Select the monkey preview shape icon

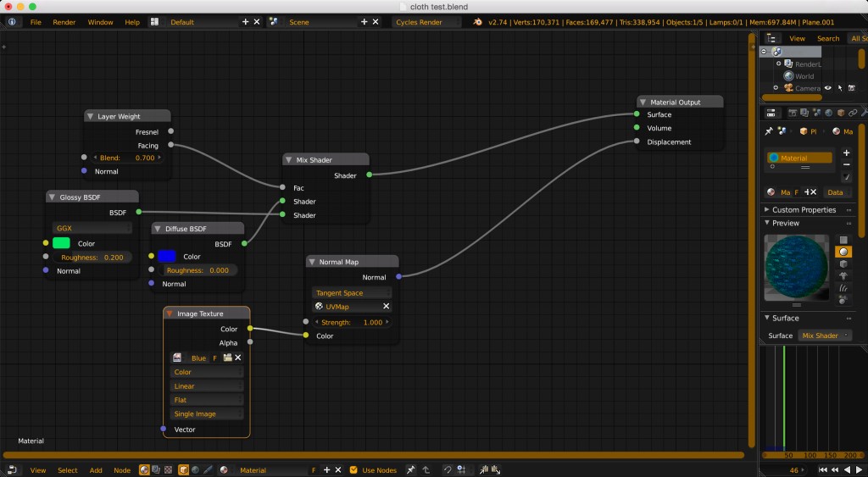tap(843, 275)
